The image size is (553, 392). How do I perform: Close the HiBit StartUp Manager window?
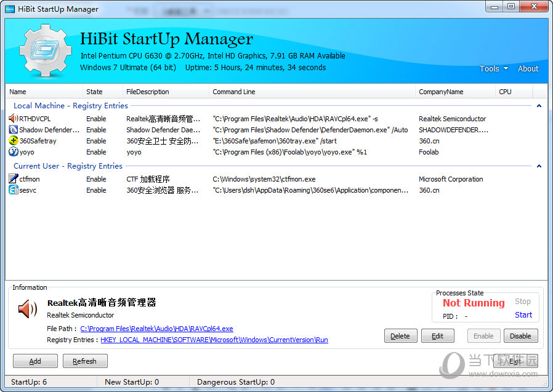pyautogui.click(x=535, y=7)
